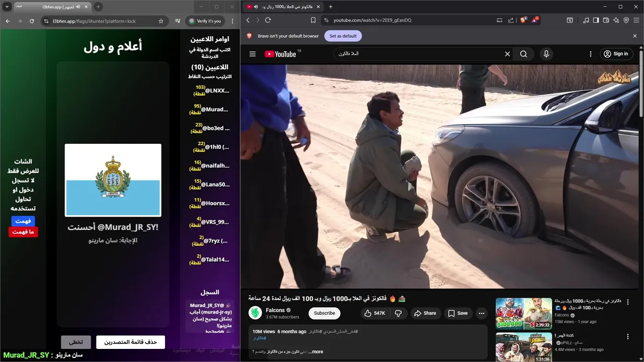Viewport: 644px width, 362px height.
Task: Click Set as default browser button
Action: (x=343, y=36)
